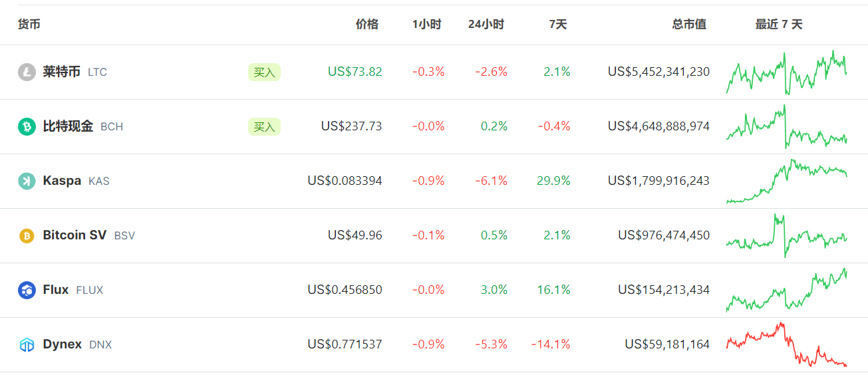
Task: Click the Dynex (DNX) coin icon
Action: pos(27,344)
